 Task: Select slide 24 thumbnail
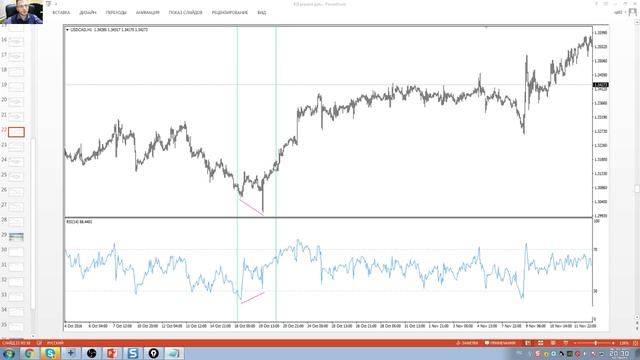click(x=16, y=162)
